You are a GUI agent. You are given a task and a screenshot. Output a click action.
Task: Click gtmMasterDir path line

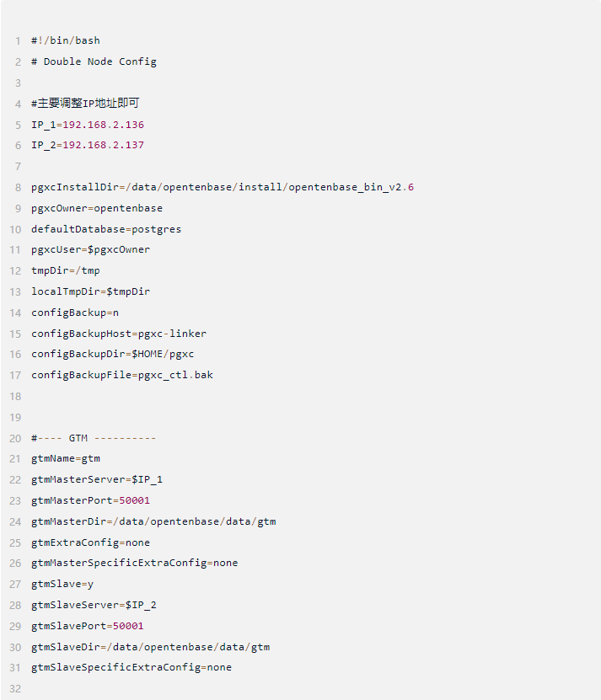[153, 521]
